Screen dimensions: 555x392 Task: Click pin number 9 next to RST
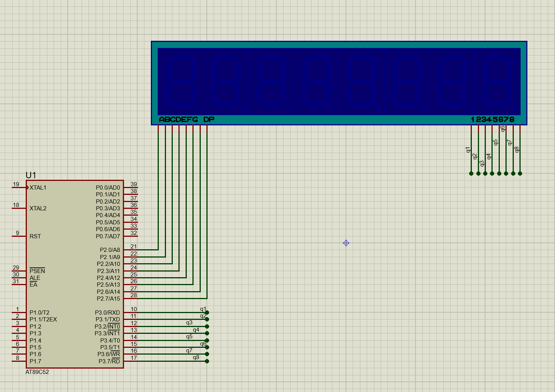point(17,233)
